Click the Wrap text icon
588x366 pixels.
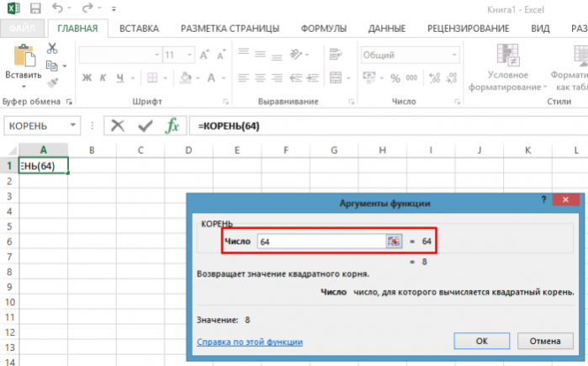336,55
